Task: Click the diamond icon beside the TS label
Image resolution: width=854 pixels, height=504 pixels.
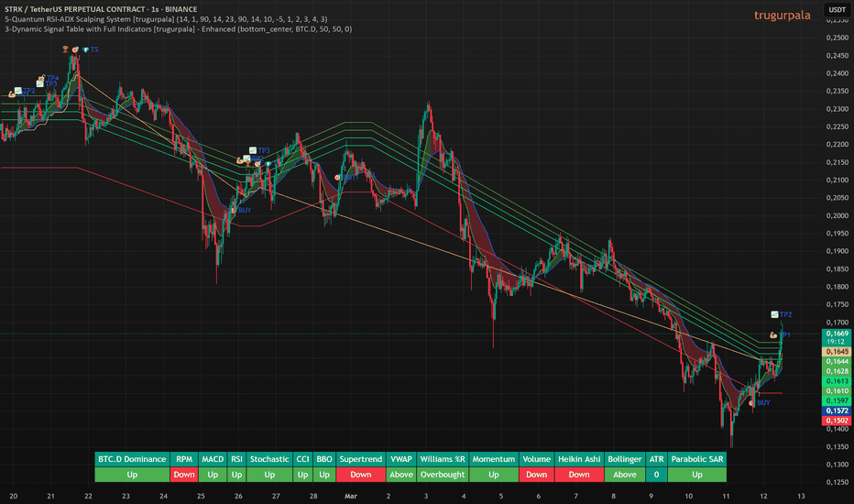Action: coord(85,49)
